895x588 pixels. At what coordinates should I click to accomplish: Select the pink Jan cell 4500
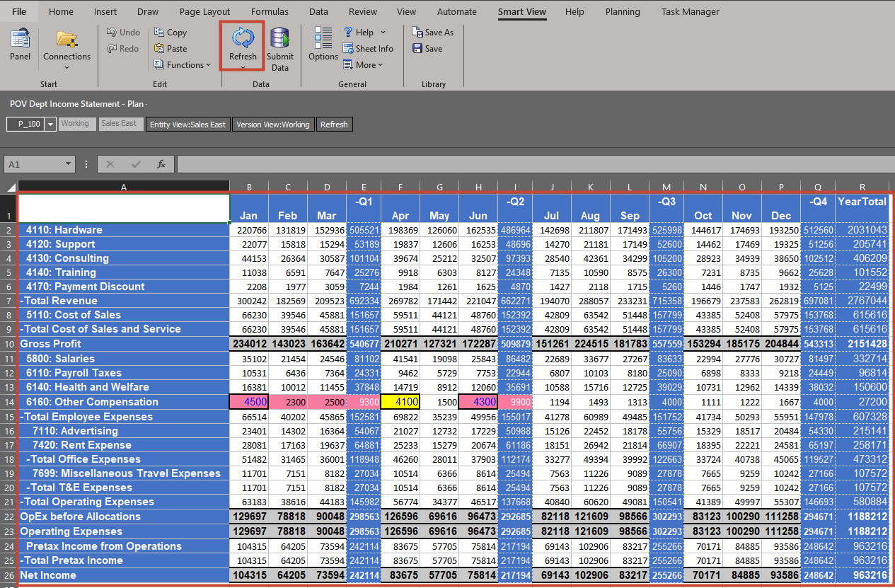249,402
